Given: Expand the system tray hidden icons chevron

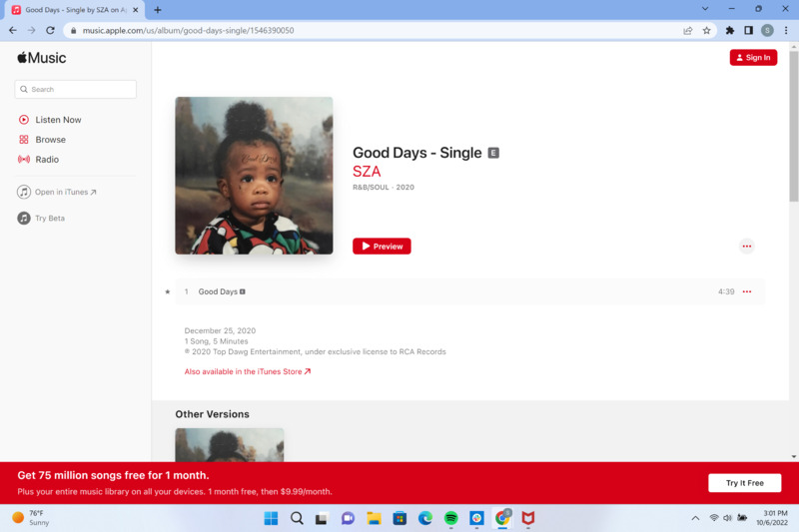Looking at the screenshot, I should point(695,518).
